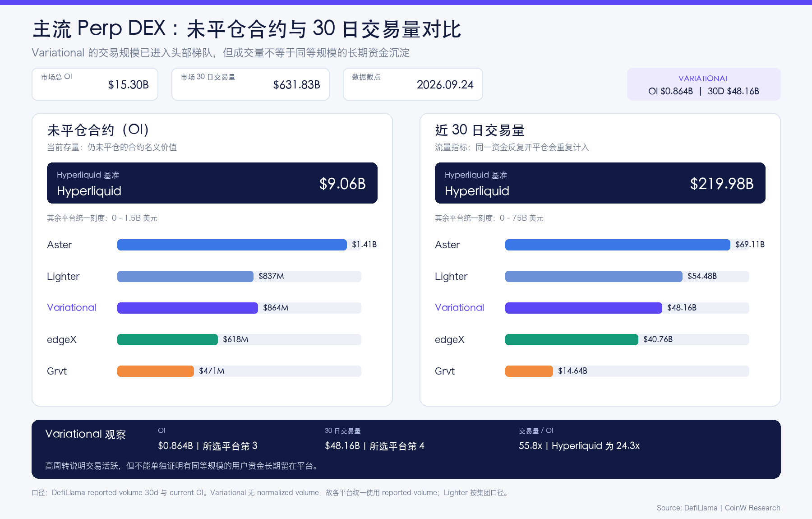Click the Lighter volume value $54.48B

[x=702, y=276]
